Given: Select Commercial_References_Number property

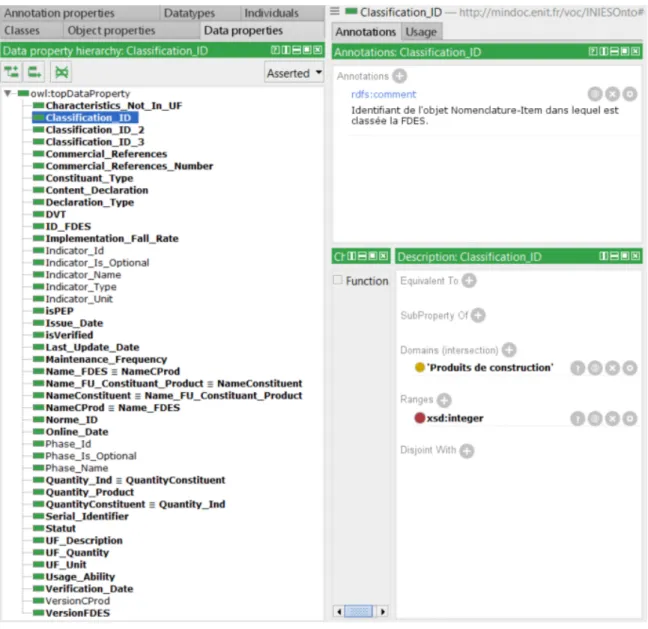Looking at the screenshot, I should (x=129, y=166).
